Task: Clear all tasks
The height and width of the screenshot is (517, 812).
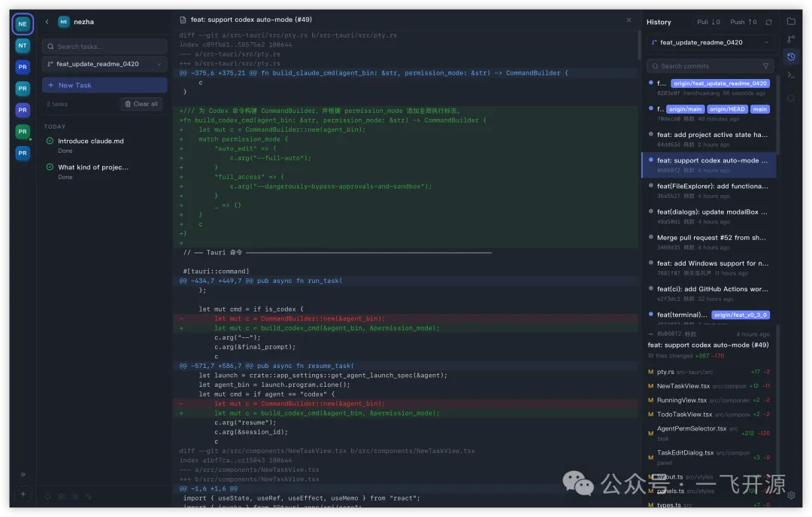Action: (x=141, y=104)
